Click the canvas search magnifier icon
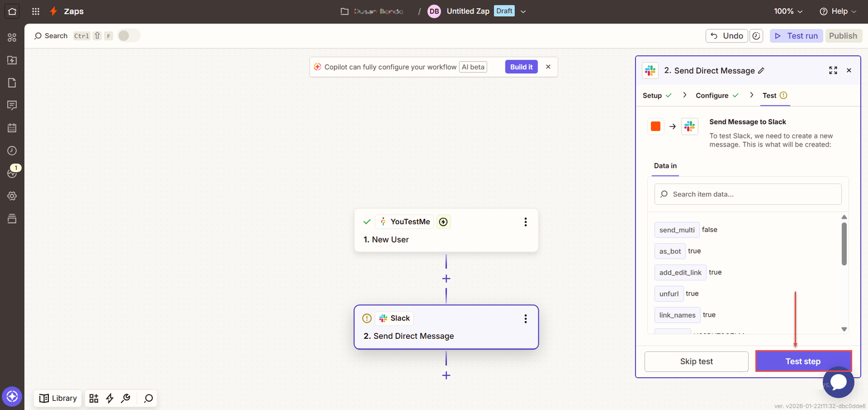868x410 pixels. [x=148, y=399]
